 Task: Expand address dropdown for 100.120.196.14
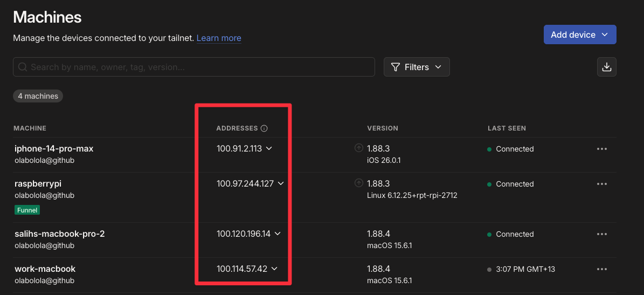click(278, 234)
